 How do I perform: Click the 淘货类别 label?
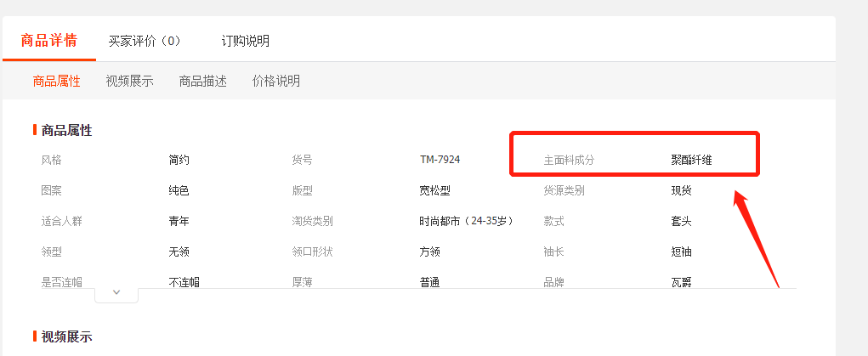313,222
